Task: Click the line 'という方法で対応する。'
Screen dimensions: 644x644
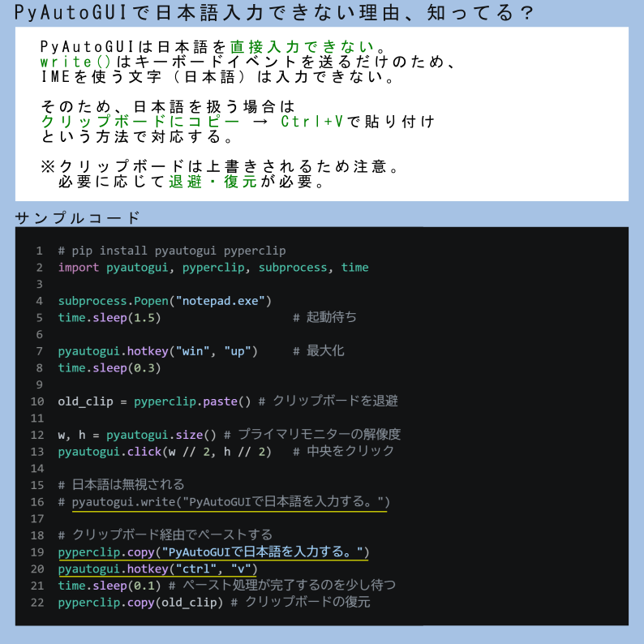Action: pyautogui.click(x=137, y=137)
